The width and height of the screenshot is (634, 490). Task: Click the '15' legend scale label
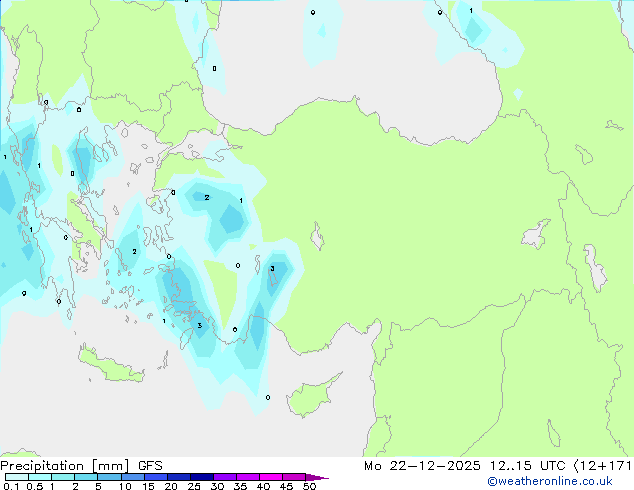pos(148,486)
